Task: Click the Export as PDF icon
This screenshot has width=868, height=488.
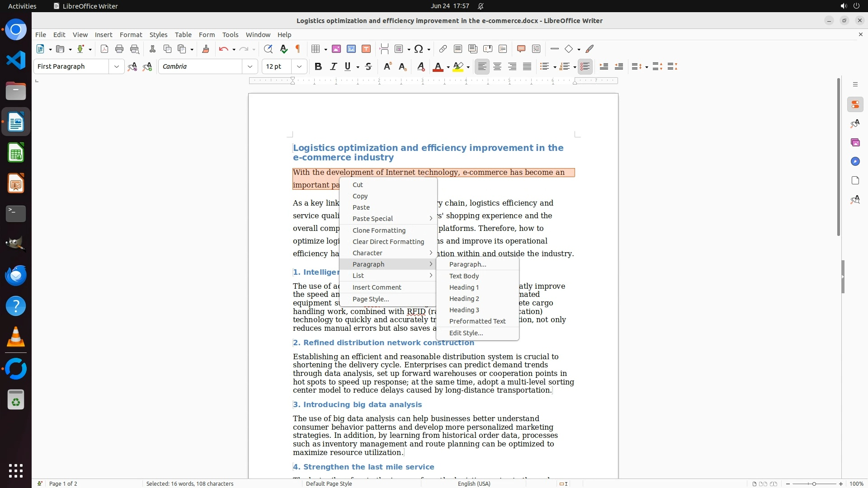Action: pyautogui.click(x=104, y=49)
